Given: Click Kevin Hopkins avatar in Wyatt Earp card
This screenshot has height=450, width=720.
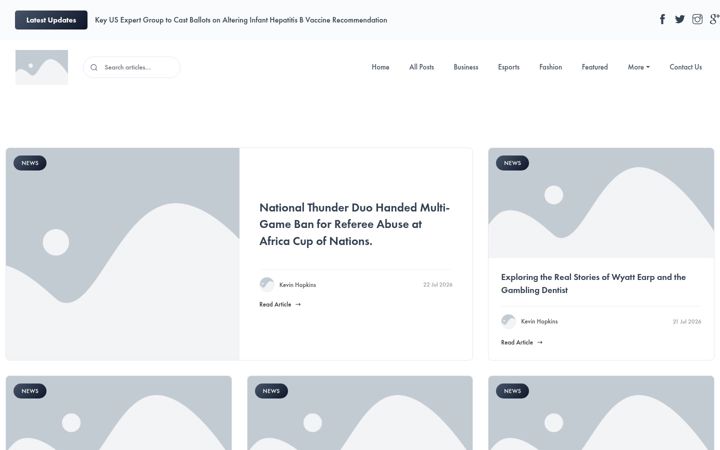Looking at the screenshot, I should (x=508, y=321).
